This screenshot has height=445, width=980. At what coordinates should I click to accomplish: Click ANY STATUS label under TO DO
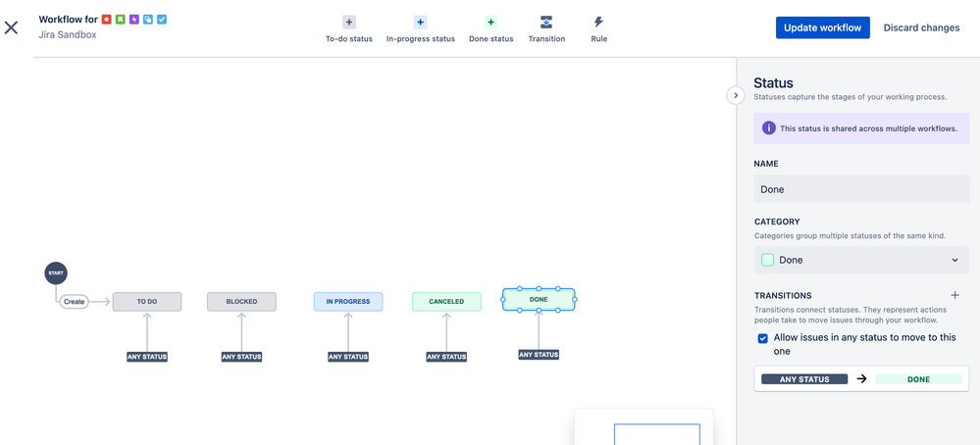pos(147,357)
